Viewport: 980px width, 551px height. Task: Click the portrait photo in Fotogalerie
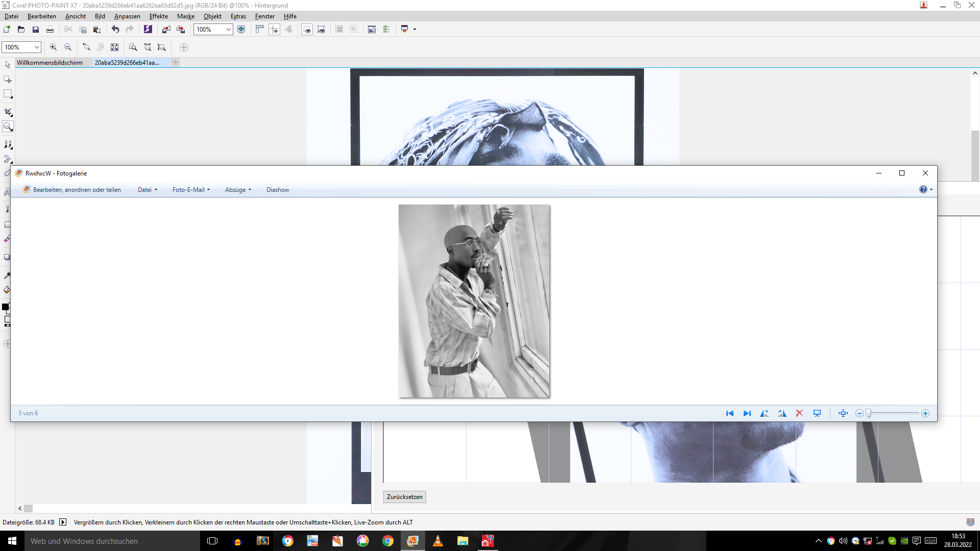(474, 301)
